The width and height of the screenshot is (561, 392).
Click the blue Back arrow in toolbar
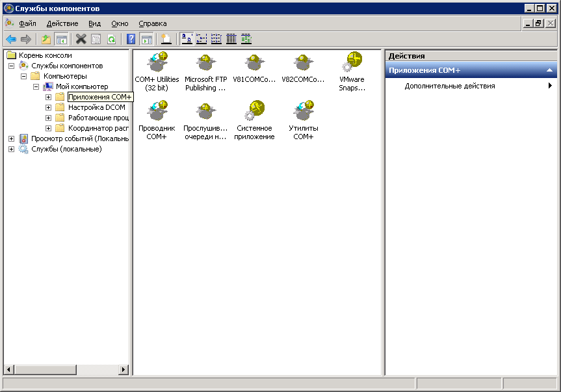click(11, 39)
